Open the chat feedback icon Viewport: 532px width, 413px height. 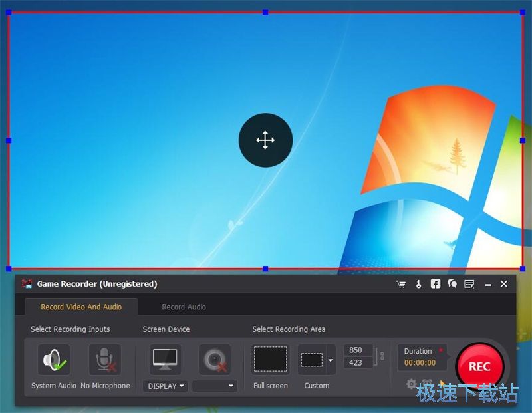pyautogui.click(x=452, y=284)
